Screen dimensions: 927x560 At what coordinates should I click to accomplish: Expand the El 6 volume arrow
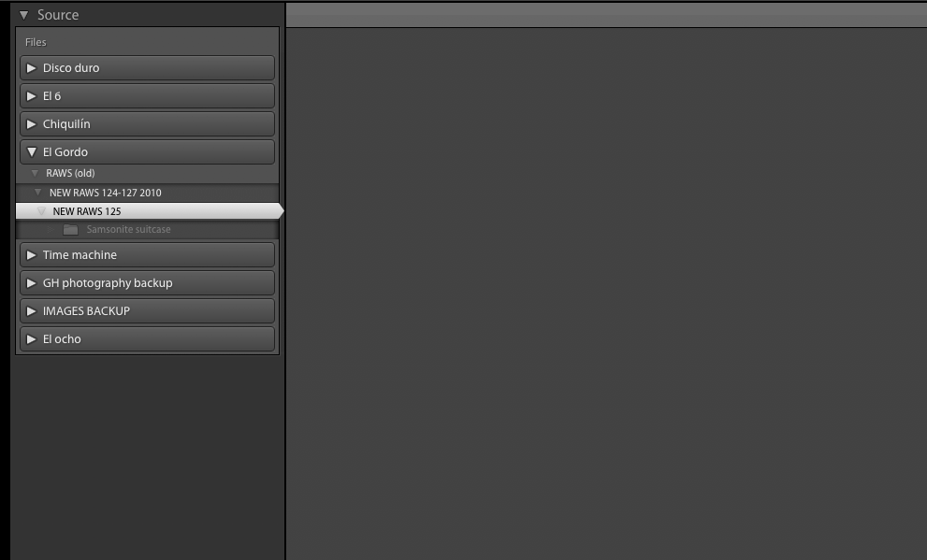pos(31,95)
